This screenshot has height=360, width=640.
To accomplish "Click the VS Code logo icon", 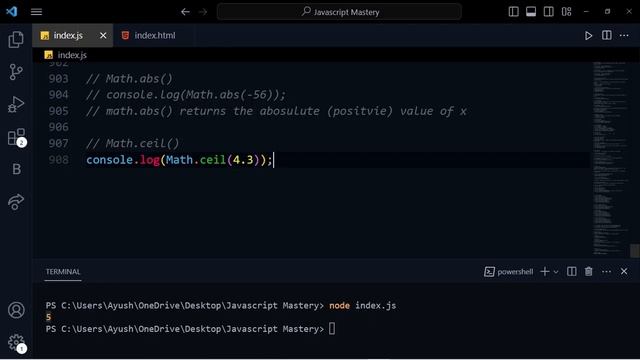I will point(11,11).
